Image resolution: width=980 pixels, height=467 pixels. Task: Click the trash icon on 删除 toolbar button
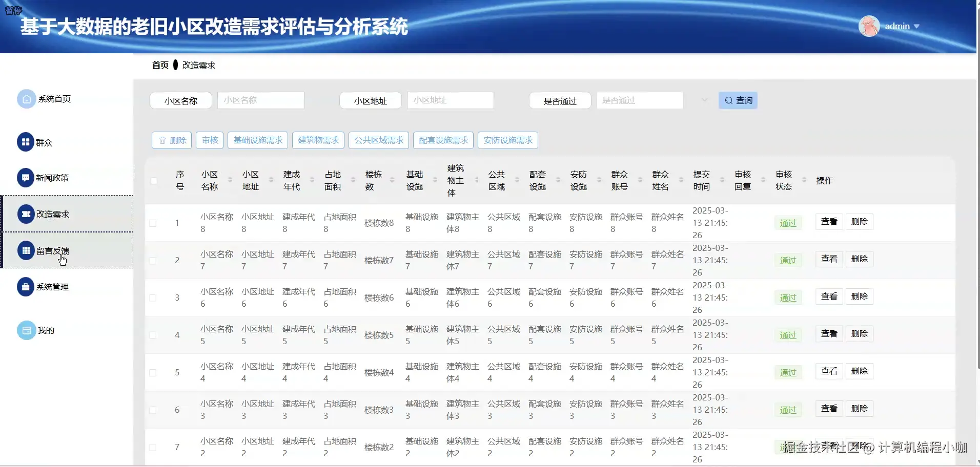tap(162, 140)
